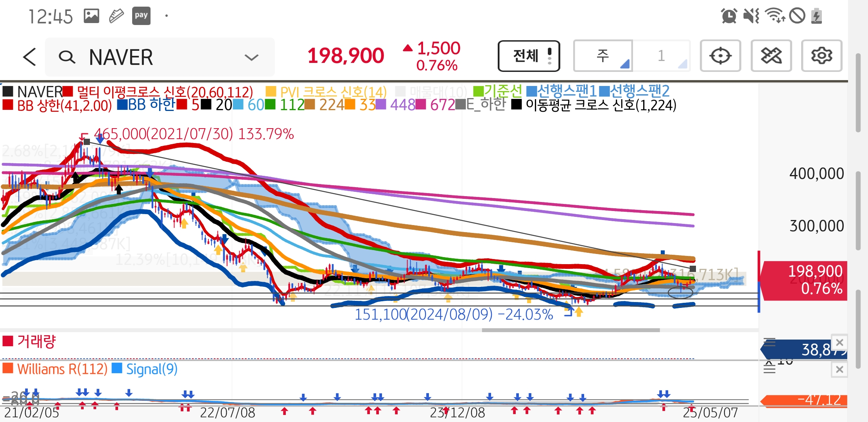Tap the 400,000 price axis label

[x=816, y=173]
